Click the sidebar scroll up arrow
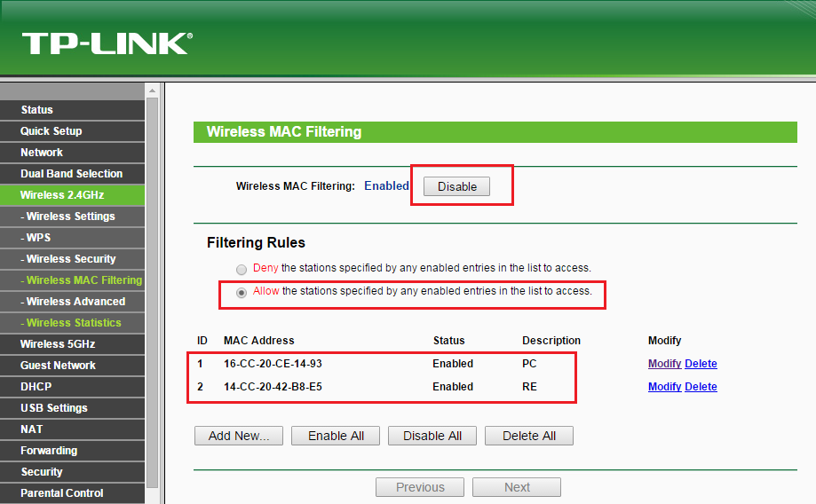Viewport: 816px width, 504px height. point(152,91)
